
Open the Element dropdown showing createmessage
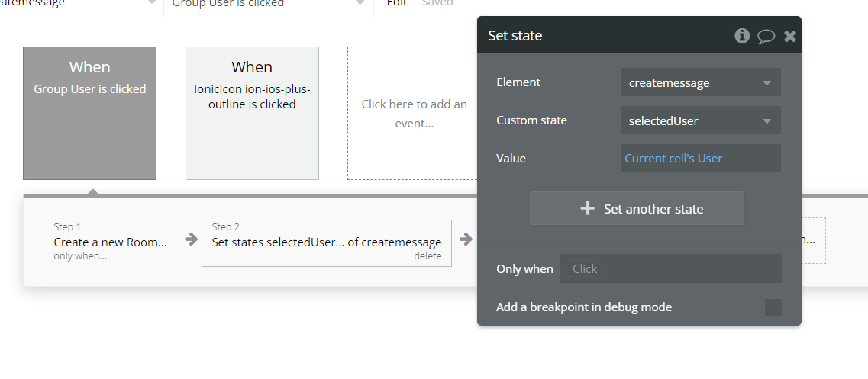(700, 82)
